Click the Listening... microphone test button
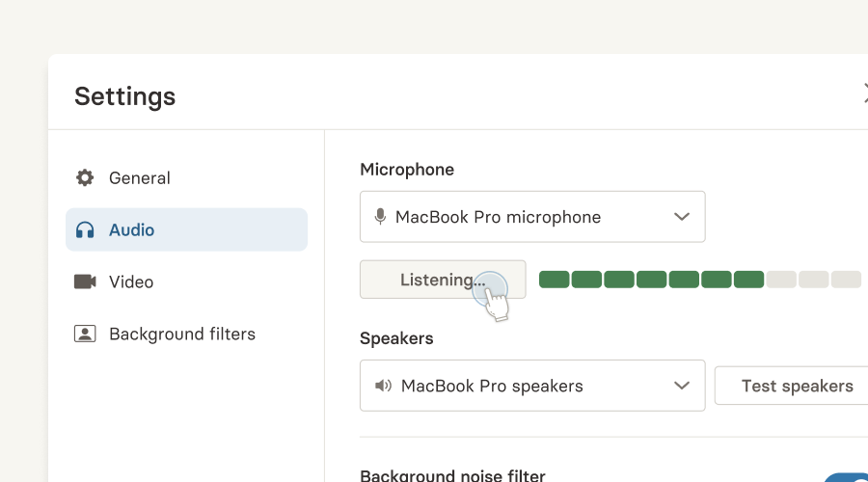 click(x=443, y=280)
